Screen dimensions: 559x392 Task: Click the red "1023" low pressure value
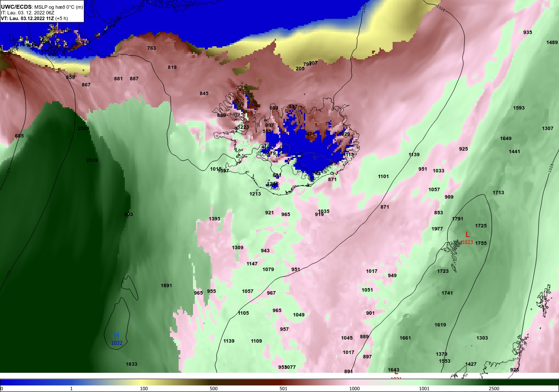(x=467, y=242)
